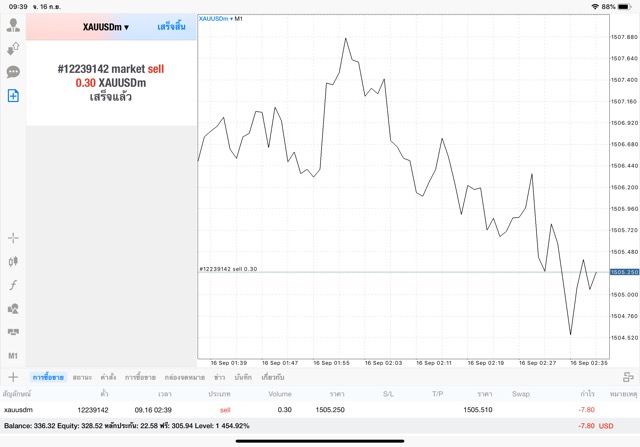Click the 1505.250 price label on chart
This screenshot has width=640, height=447.
[x=624, y=272]
